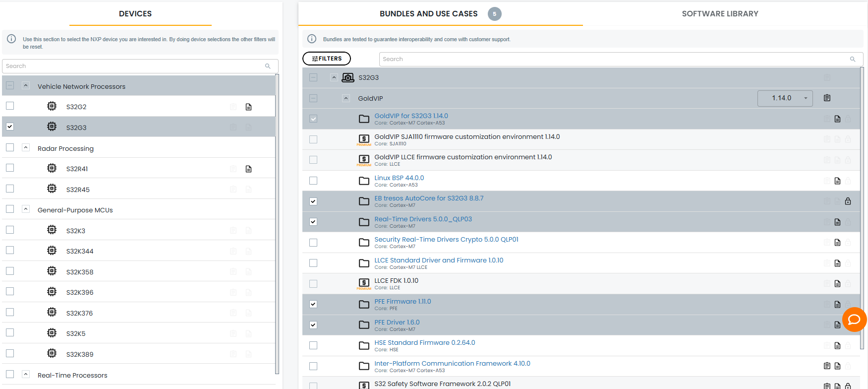Click the lock icon on EB tresos AutoCore row

pyautogui.click(x=848, y=201)
